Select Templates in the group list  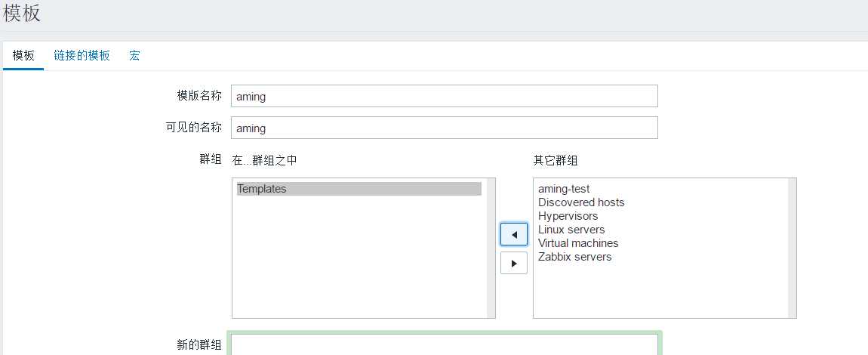click(359, 189)
